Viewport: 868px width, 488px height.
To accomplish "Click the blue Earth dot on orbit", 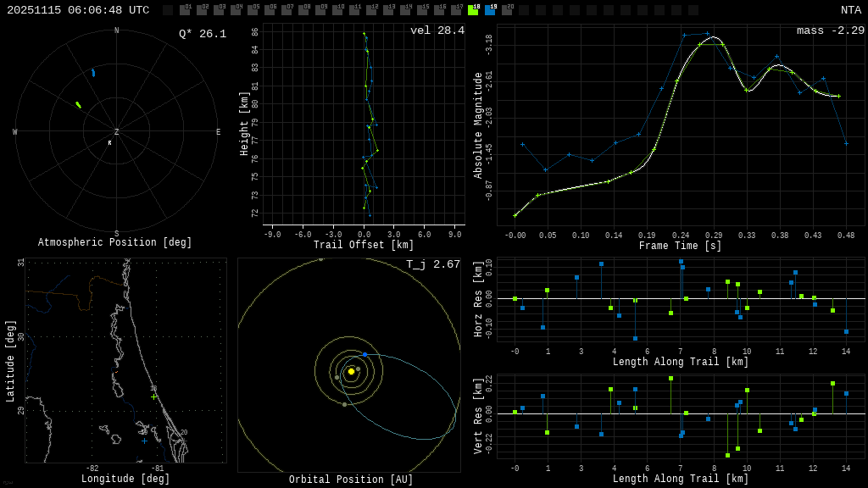I will point(364,354).
